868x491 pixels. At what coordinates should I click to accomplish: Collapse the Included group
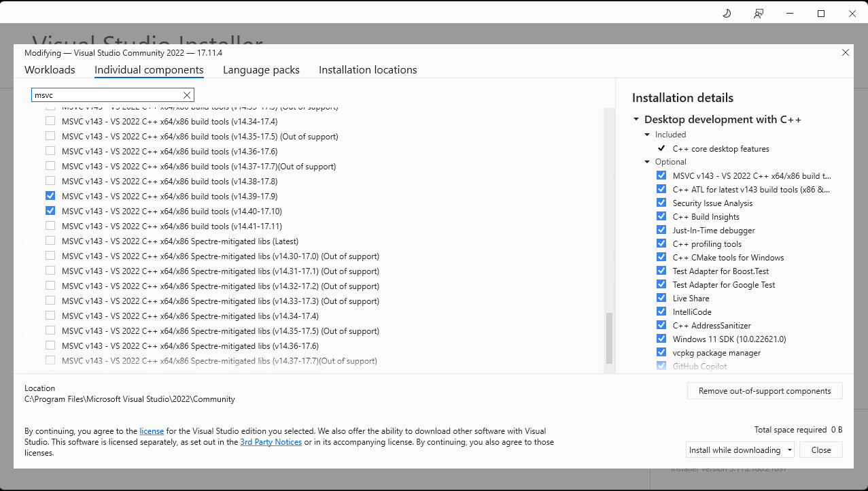pyautogui.click(x=648, y=135)
